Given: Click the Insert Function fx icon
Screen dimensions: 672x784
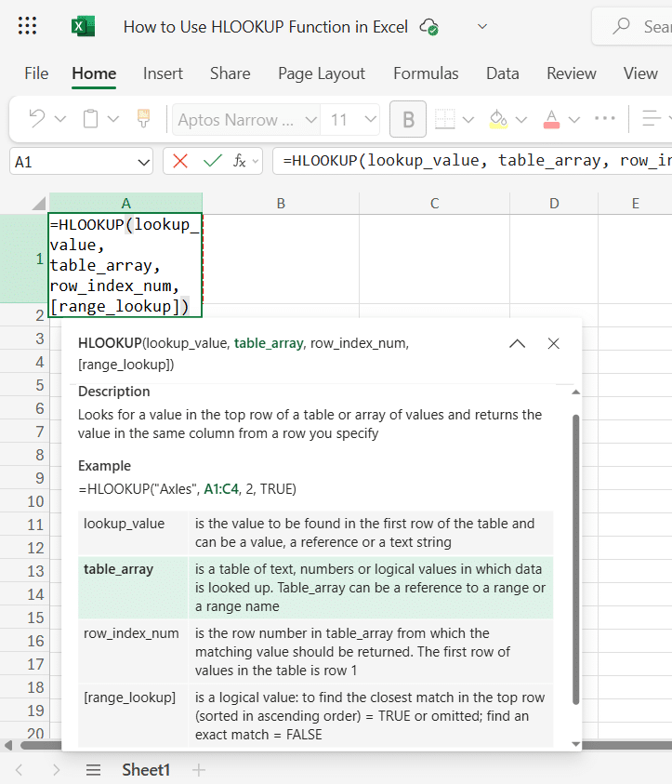Looking at the screenshot, I should [240, 161].
